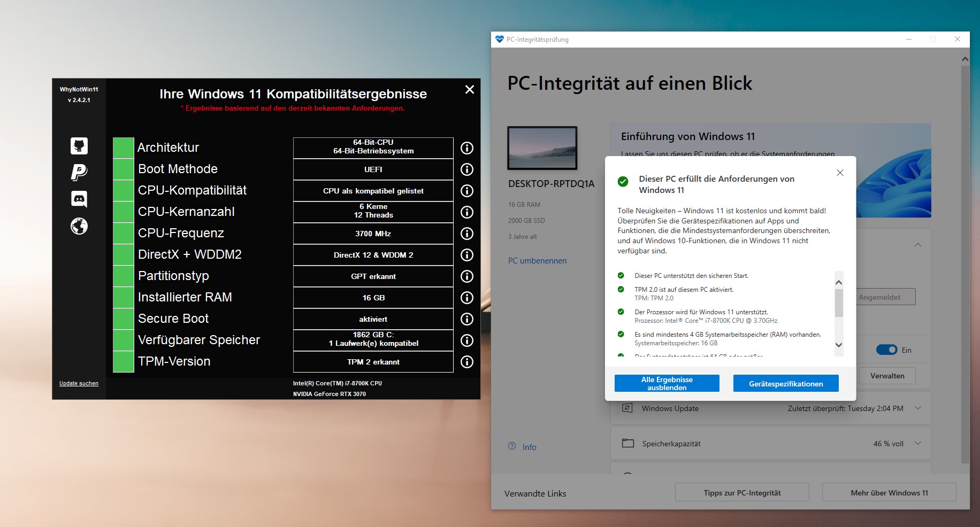Click the 'DirectX 12 & WDDM 2' value
This screenshot has height=527, width=980.
(373, 255)
